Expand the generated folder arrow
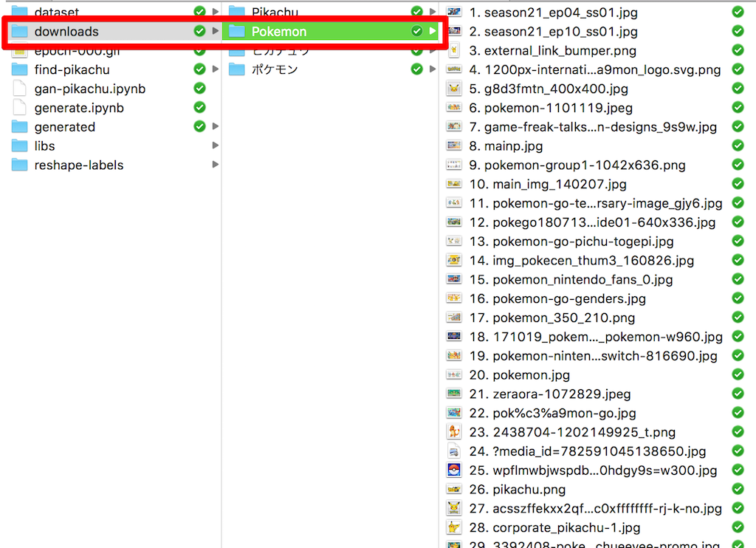This screenshot has height=548, width=756. pos(215,126)
